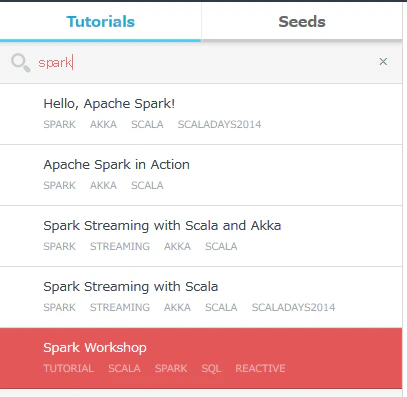Image resolution: width=407 pixels, height=397 pixels.
Task: Click SCALA tag under Spark Streaming with Scala and Akka
Action: pyautogui.click(x=221, y=246)
